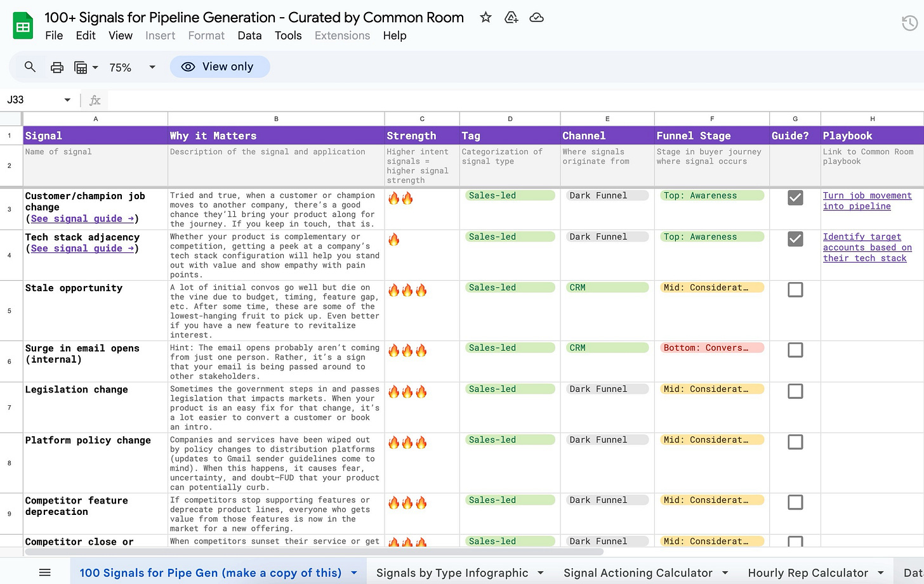Open dropdown arrow on Signal Actioning Calculator tab
Viewport: 924px width, 584px height.
(725, 573)
